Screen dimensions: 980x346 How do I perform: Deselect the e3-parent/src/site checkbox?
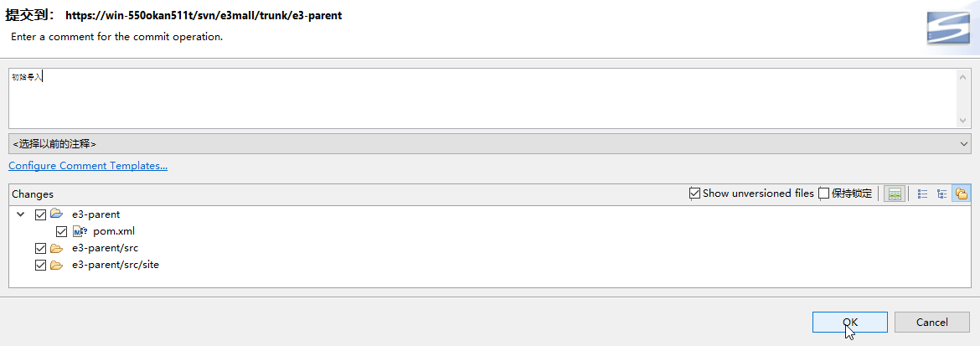point(41,265)
